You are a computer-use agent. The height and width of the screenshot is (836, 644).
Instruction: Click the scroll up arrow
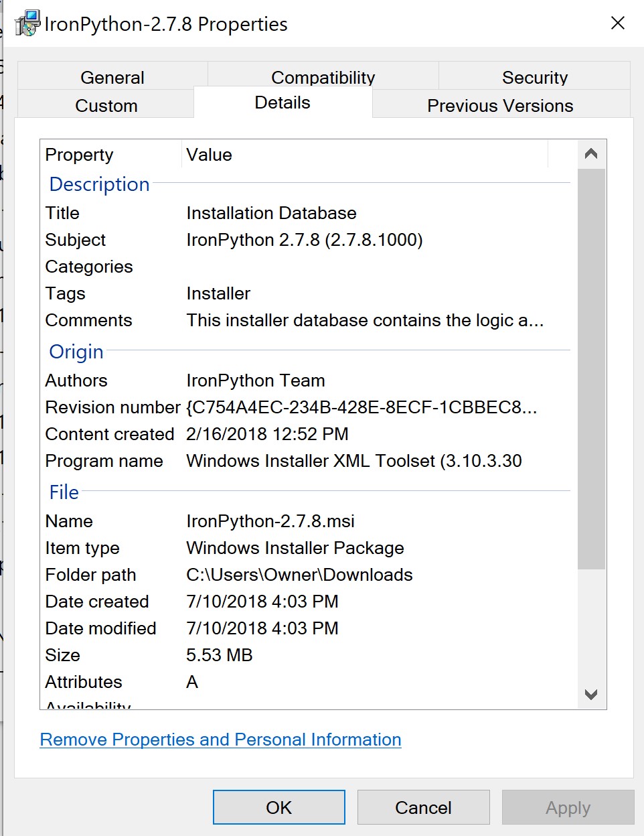click(590, 153)
